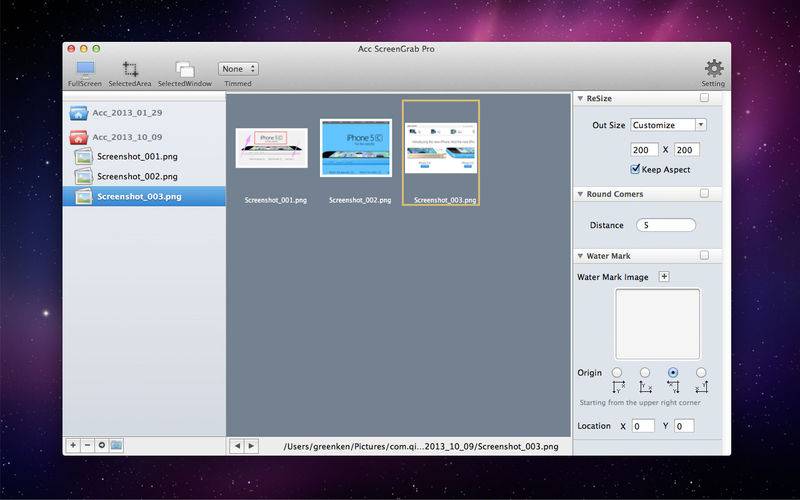Select upper left origin radio button
This screenshot has height=500, width=800.
point(617,372)
